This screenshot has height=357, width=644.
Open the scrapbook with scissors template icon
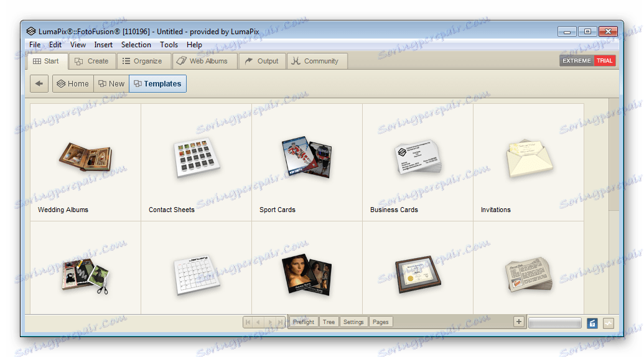[x=85, y=276]
